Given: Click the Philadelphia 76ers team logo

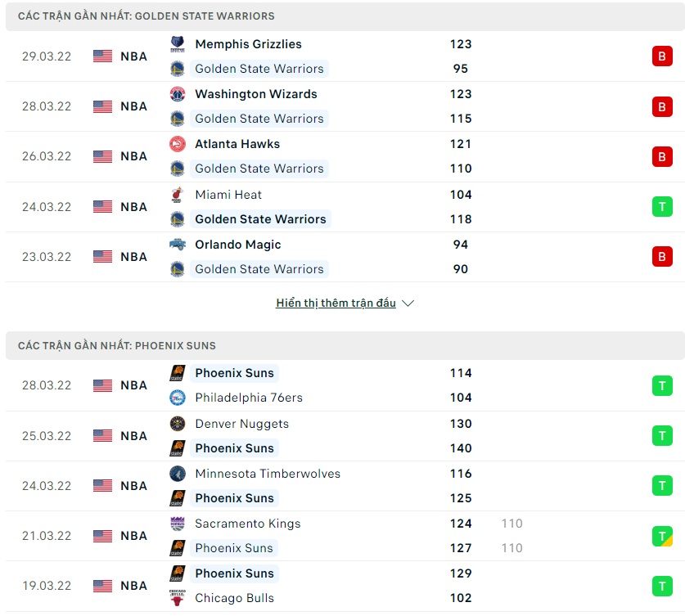Looking at the screenshot, I should coord(177,398).
